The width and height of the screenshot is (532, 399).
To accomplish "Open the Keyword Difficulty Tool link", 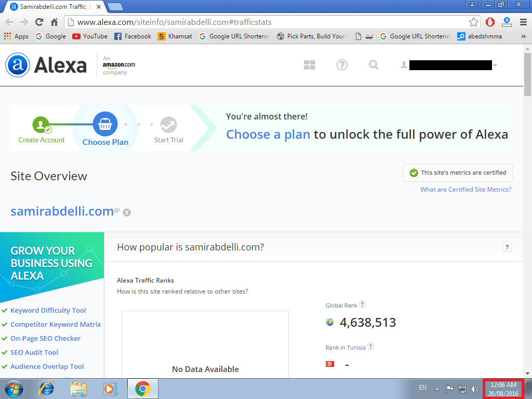I will (48, 311).
